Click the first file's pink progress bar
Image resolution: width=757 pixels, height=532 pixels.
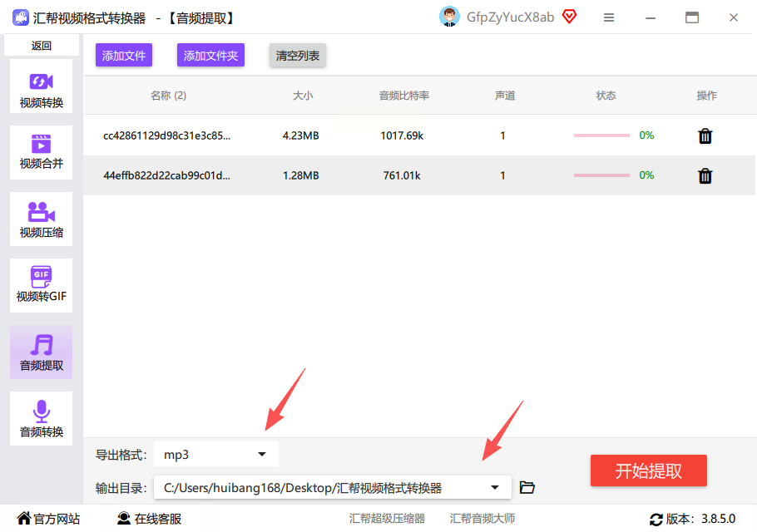click(x=601, y=135)
